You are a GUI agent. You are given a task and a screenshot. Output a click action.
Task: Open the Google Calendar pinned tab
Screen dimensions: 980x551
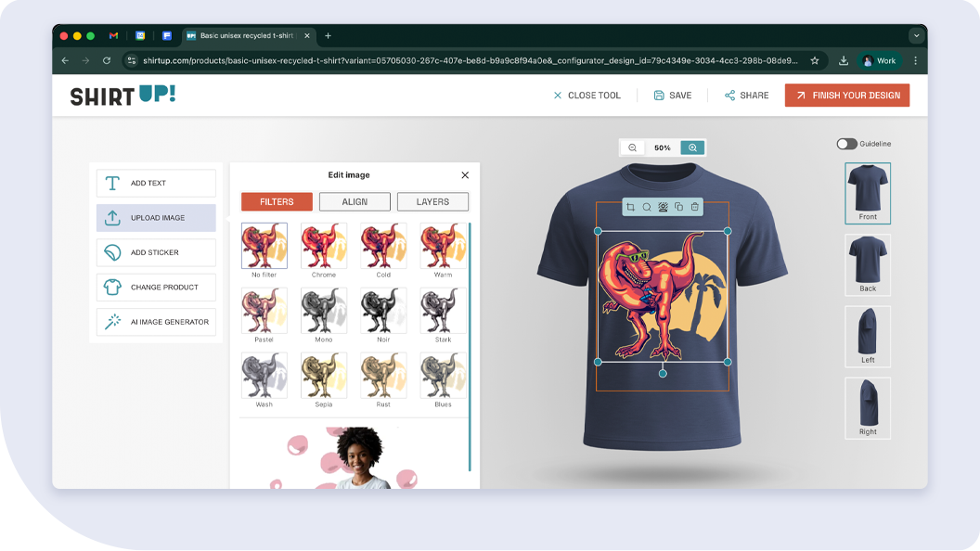click(141, 35)
